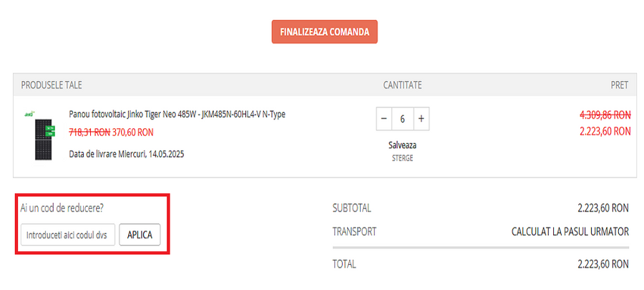Click the 'Ai un cod de reducere?' label
The height and width of the screenshot is (290, 644).
pos(62,208)
